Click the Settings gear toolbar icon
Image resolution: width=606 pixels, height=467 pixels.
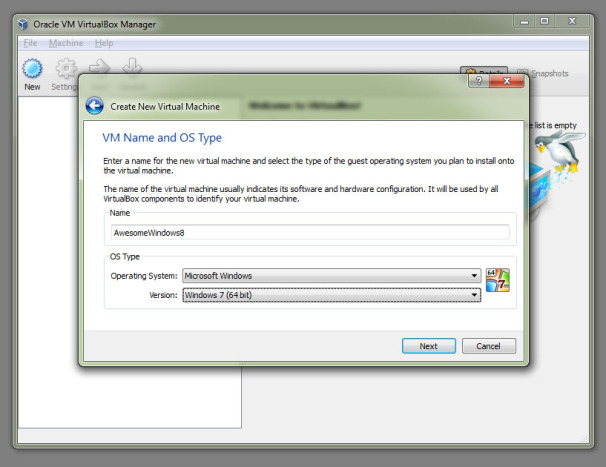pyautogui.click(x=66, y=68)
